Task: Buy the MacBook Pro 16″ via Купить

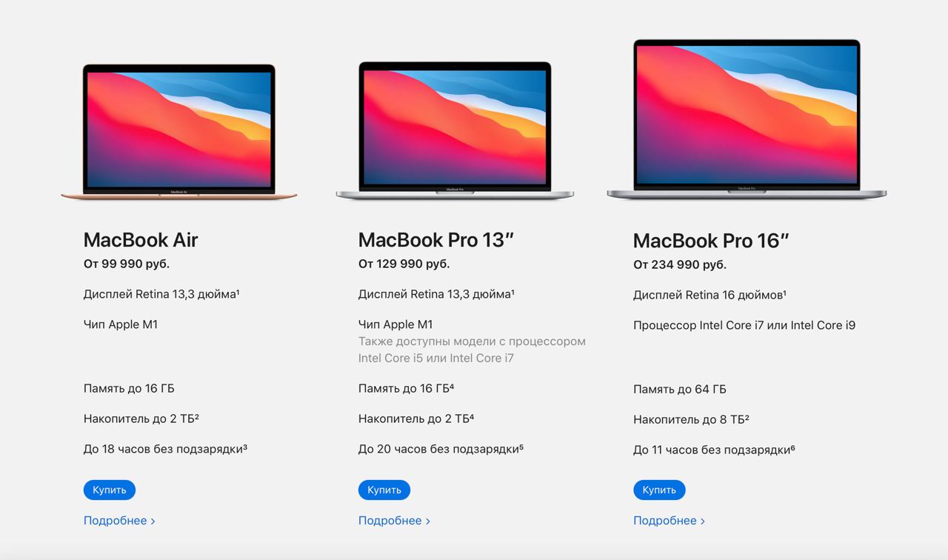Action: click(x=659, y=490)
